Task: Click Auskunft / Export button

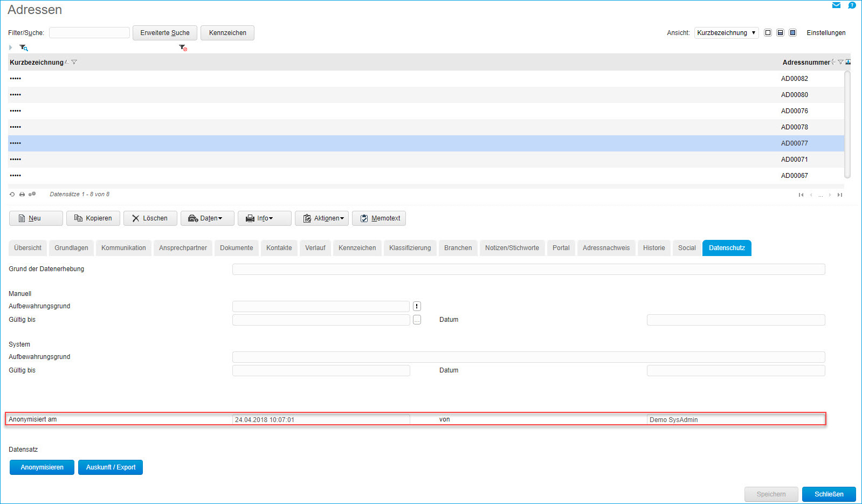Action: click(x=111, y=467)
